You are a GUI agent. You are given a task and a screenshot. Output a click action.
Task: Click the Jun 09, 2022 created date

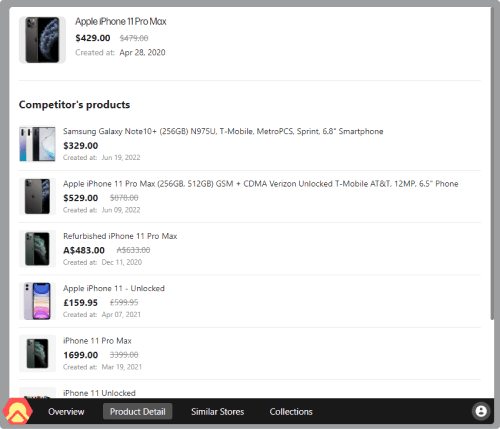(x=121, y=210)
